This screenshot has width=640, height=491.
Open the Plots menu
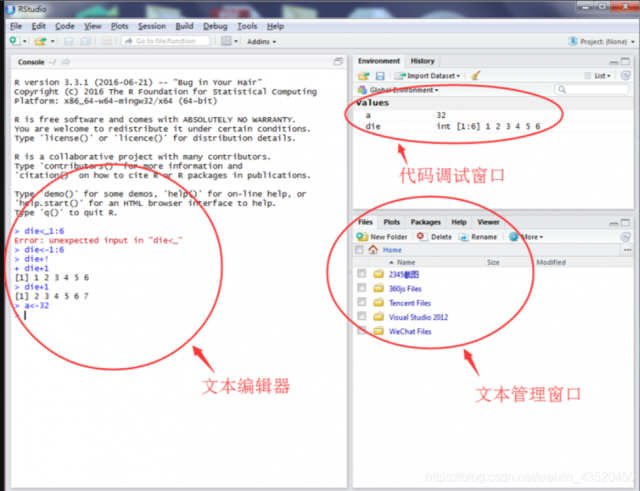pyautogui.click(x=119, y=26)
